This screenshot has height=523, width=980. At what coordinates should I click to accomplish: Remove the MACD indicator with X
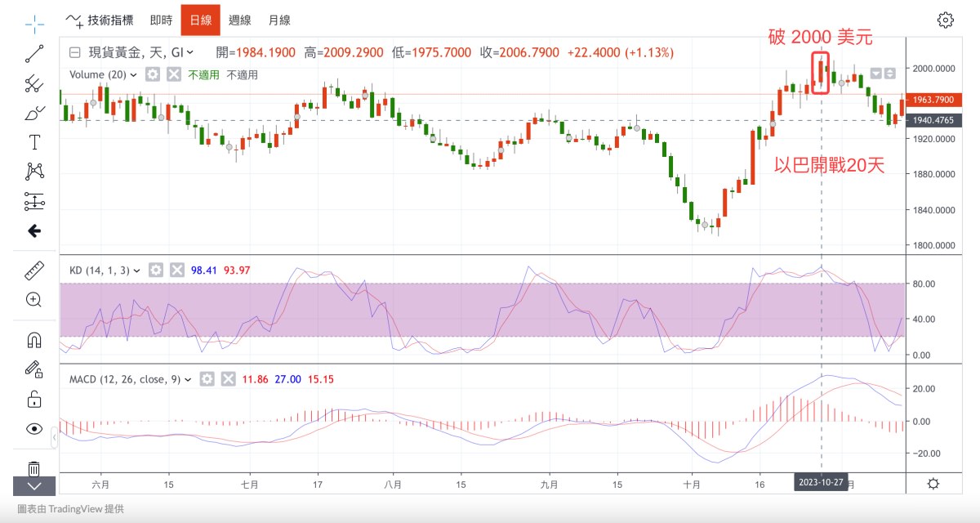pos(228,379)
